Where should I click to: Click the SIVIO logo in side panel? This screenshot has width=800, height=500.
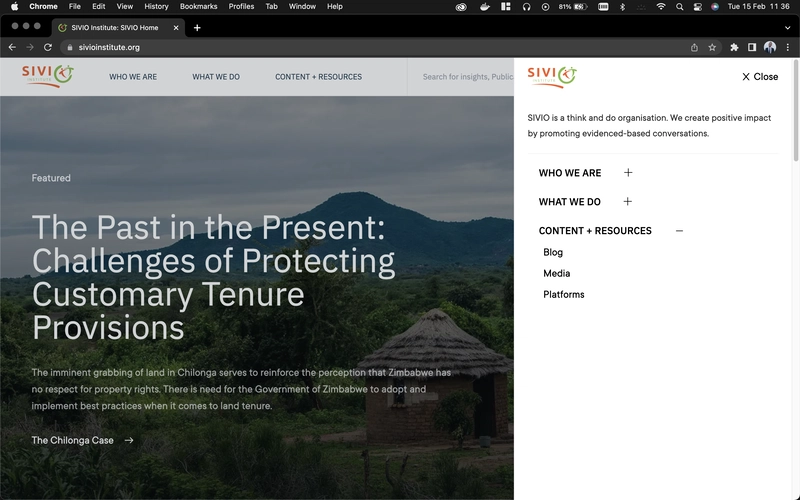552,75
